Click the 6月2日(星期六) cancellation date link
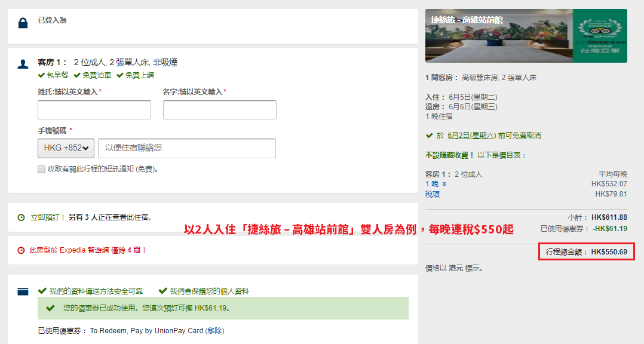This screenshot has height=344, width=644. point(471,136)
